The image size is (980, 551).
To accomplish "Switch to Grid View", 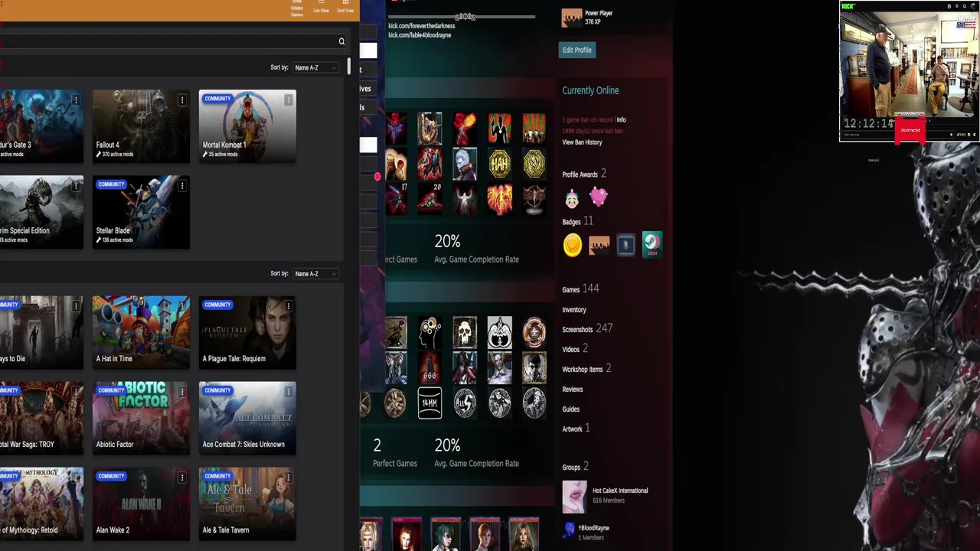I will tap(345, 7).
